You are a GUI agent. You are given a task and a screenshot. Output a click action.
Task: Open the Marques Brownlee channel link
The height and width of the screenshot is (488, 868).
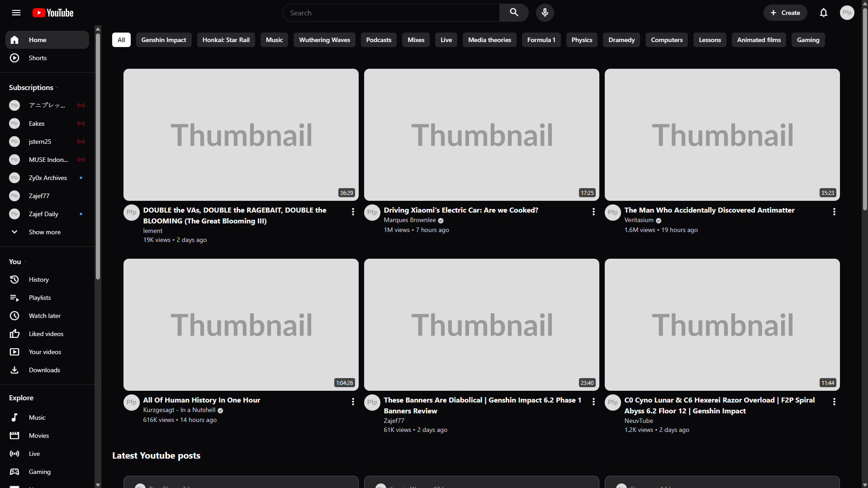point(410,220)
